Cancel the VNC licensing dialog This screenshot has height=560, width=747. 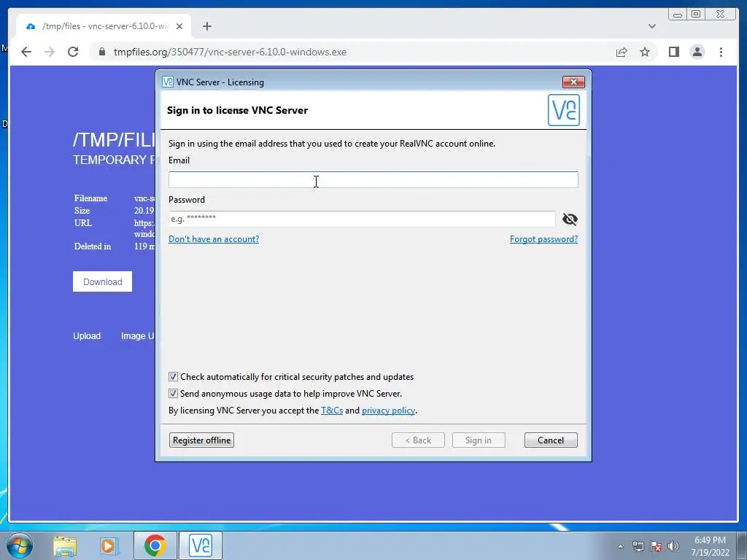point(551,440)
